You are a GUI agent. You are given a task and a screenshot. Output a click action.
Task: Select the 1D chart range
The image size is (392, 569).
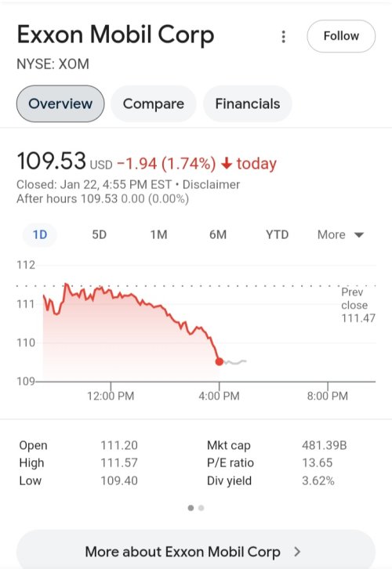[40, 235]
